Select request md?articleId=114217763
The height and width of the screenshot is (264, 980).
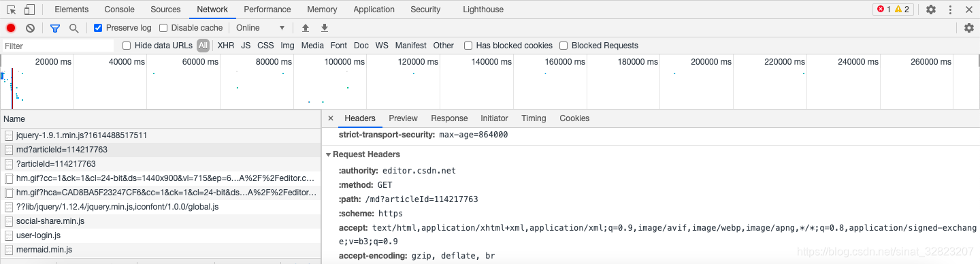(161, 150)
